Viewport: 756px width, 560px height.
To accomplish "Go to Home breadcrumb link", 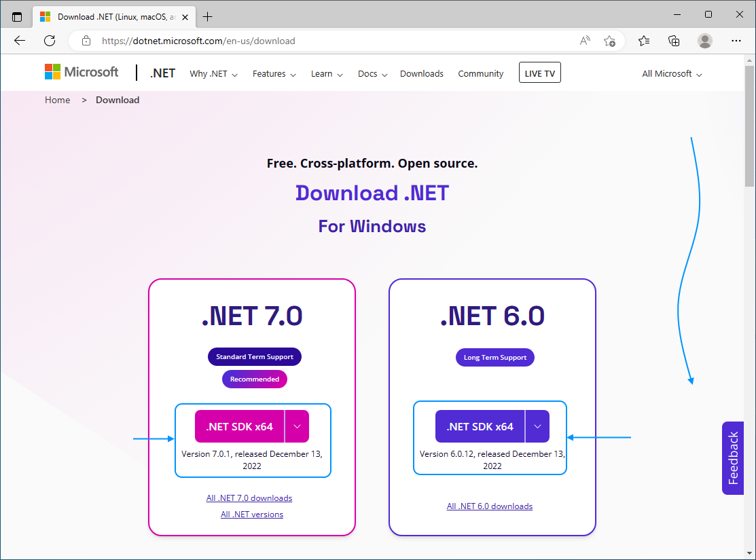I will coord(57,100).
